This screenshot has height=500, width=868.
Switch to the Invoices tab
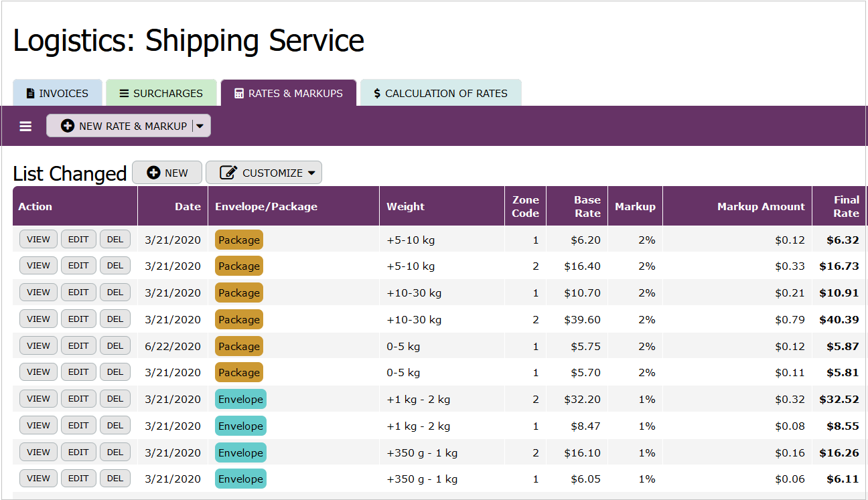(57, 93)
